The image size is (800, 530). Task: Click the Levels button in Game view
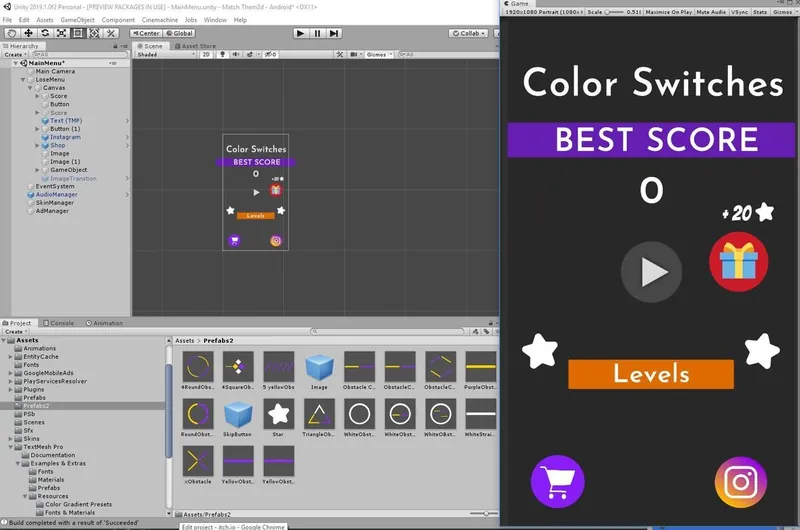pos(651,374)
